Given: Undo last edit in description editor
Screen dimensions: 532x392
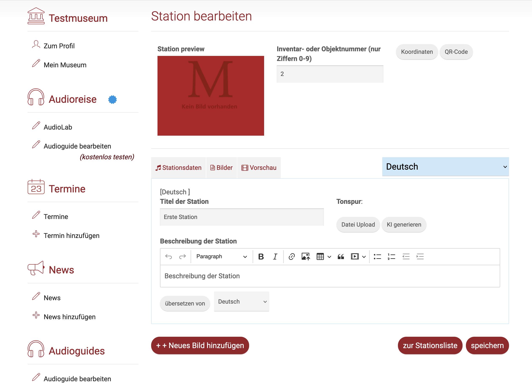Looking at the screenshot, I should click(168, 257).
